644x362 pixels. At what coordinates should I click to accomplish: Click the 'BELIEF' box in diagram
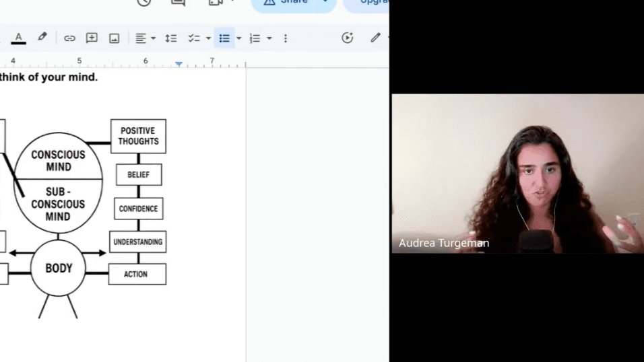click(x=139, y=175)
